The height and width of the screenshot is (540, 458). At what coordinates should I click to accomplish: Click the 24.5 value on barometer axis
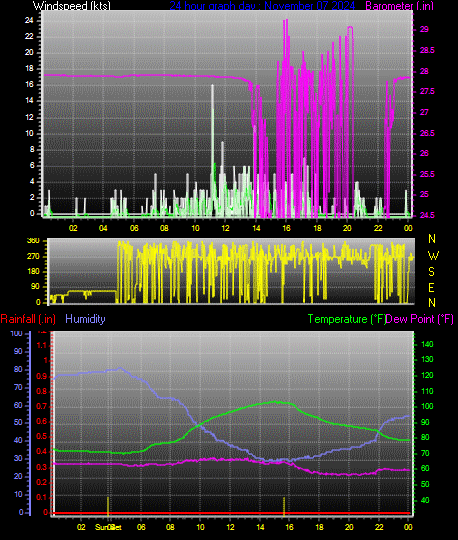point(427,216)
